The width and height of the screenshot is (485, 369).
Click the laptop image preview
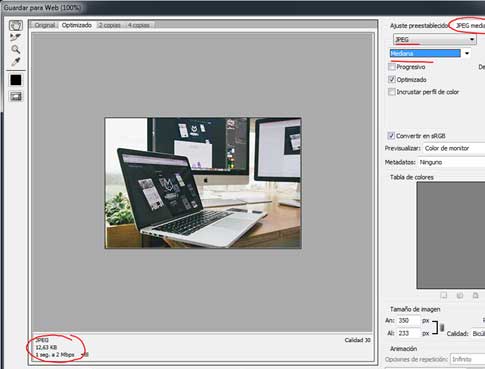click(x=203, y=183)
